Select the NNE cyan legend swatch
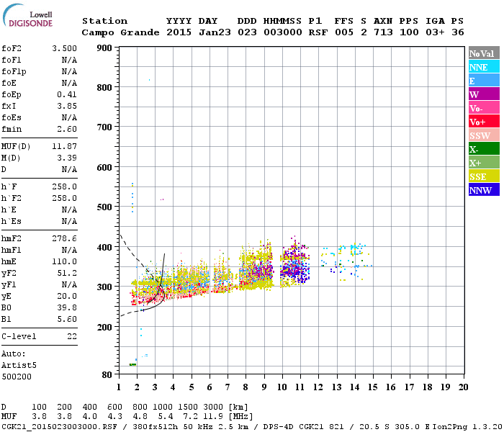Viewport: 504px width, 432px height. [x=484, y=67]
